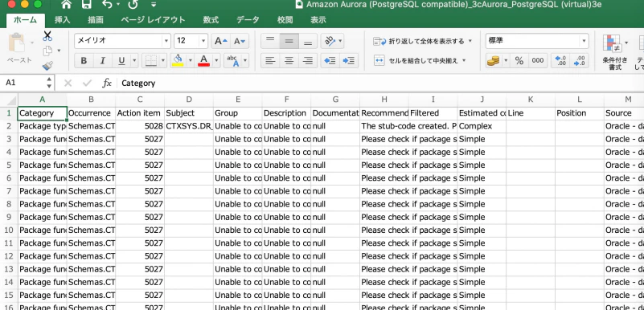The image size is (644, 310).
Task: Open 条件付き書式 conditional formatting
Action: point(615,51)
